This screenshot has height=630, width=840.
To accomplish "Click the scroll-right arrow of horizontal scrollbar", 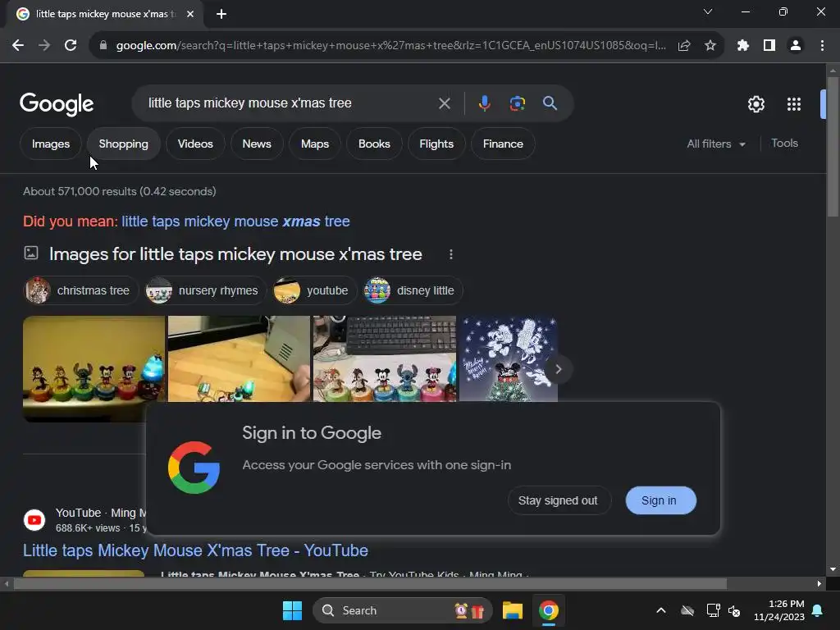I will (819, 584).
